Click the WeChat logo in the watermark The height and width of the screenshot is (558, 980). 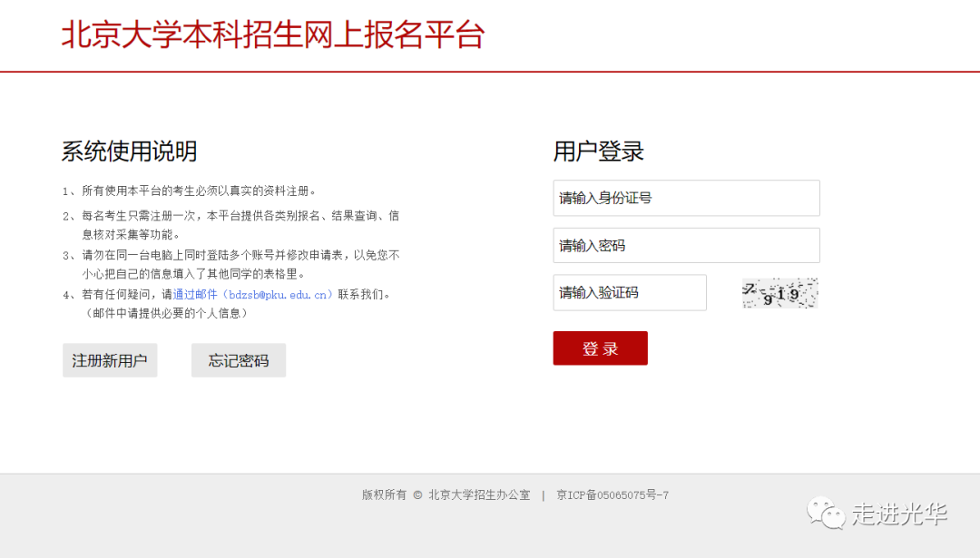827,514
